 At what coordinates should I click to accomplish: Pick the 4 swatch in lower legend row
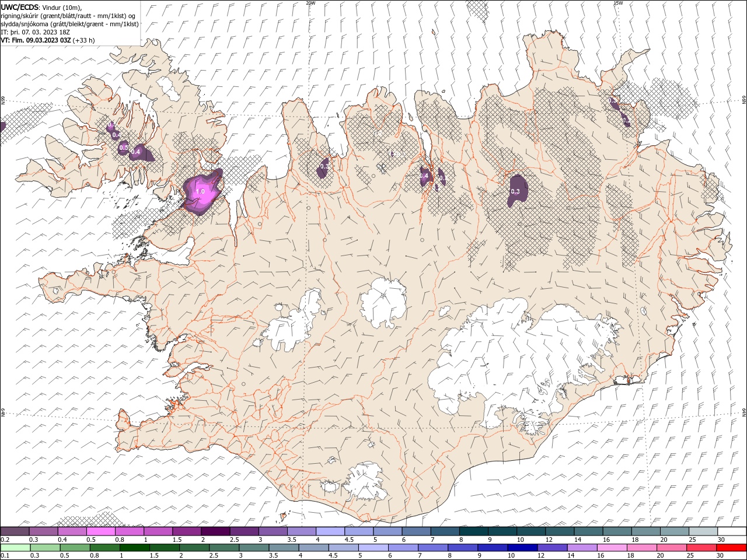coord(313,548)
